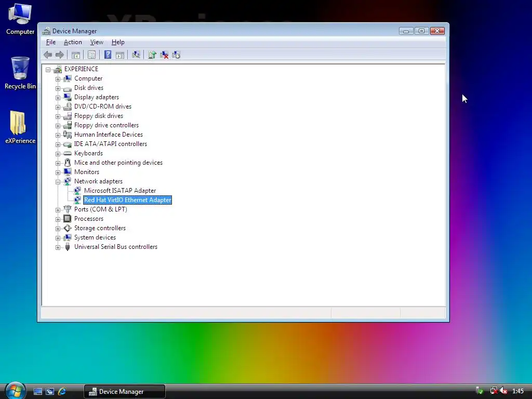Image resolution: width=532 pixels, height=399 pixels.
Task: Launch Internet Explorer from quick launch
Action: (x=62, y=392)
